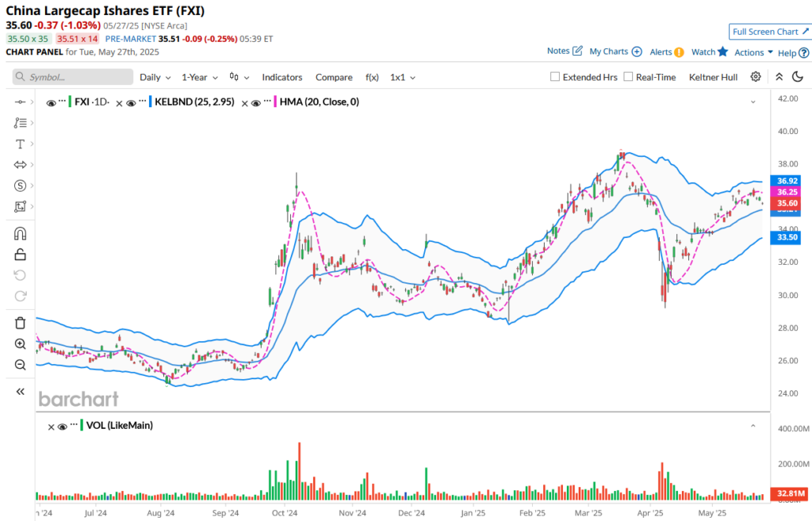The image size is (812, 521).
Task: Expand the 1-Year range dropdown
Action: [199, 77]
